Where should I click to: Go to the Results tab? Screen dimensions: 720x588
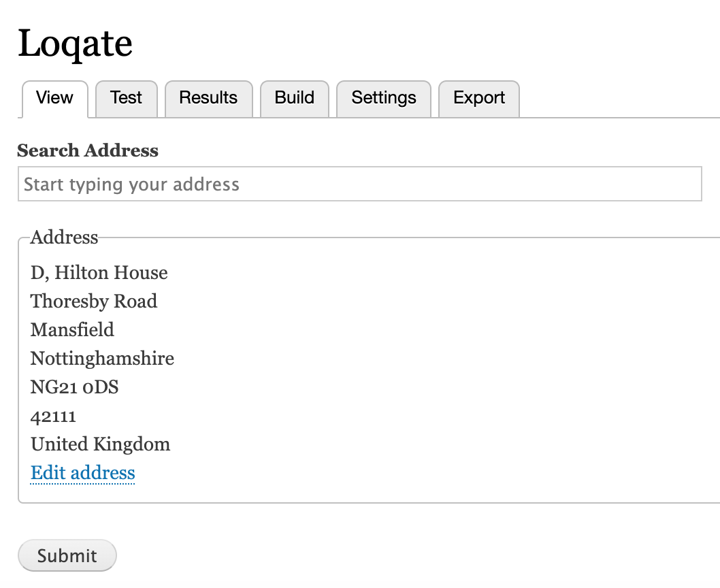point(208,98)
